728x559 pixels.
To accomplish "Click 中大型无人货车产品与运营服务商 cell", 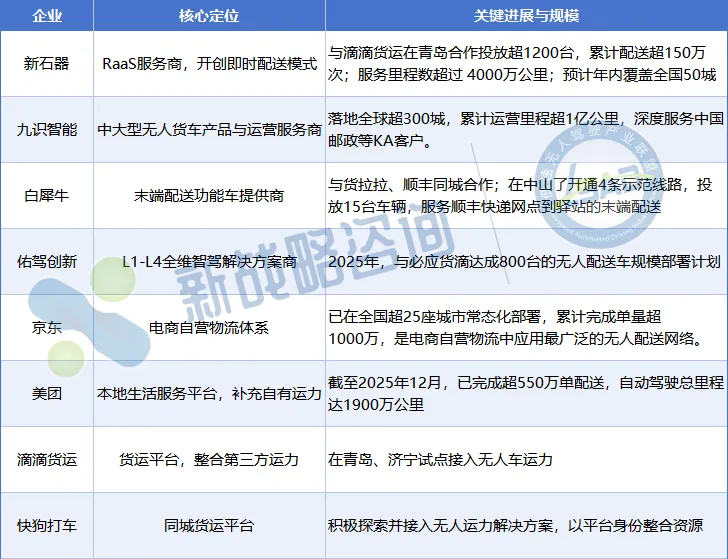I will 209,130.
